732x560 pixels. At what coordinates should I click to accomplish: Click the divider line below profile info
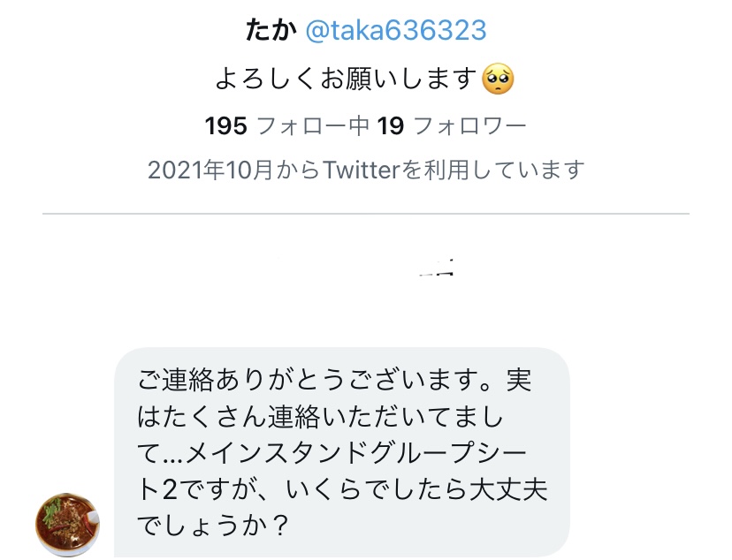366,214
